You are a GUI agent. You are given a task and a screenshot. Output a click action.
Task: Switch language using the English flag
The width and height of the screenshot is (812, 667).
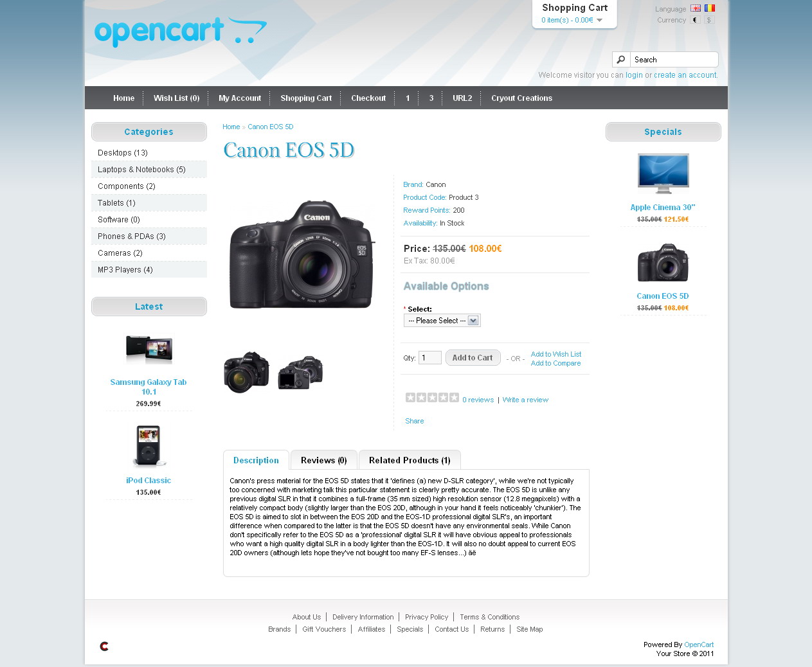click(x=696, y=8)
